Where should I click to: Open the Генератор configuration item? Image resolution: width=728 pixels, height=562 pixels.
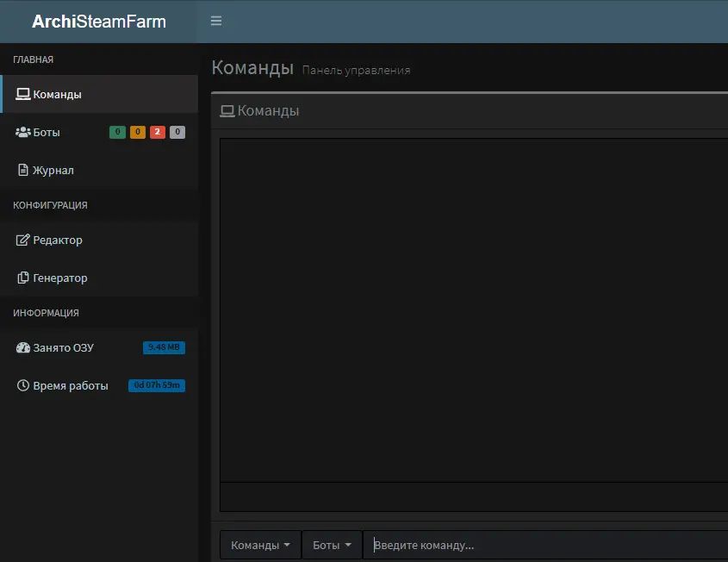click(x=99, y=278)
